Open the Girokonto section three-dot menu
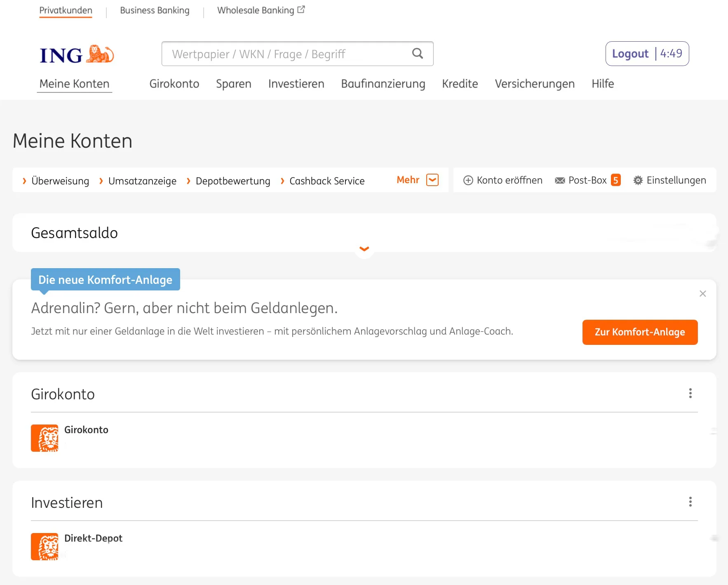Viewport: 728px width, 585px height. [x=690, y=393]
